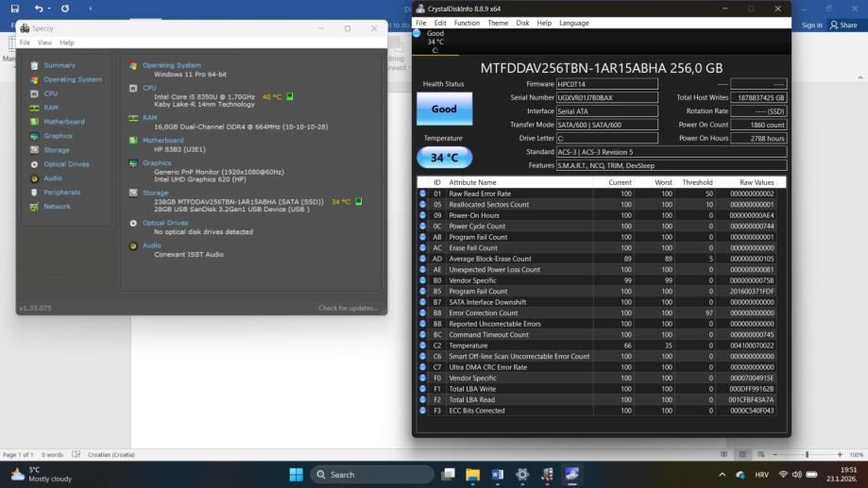Click Share button in Word
Image resolution: width=868 pixels, height=488 pixels.
click(843, 25)
